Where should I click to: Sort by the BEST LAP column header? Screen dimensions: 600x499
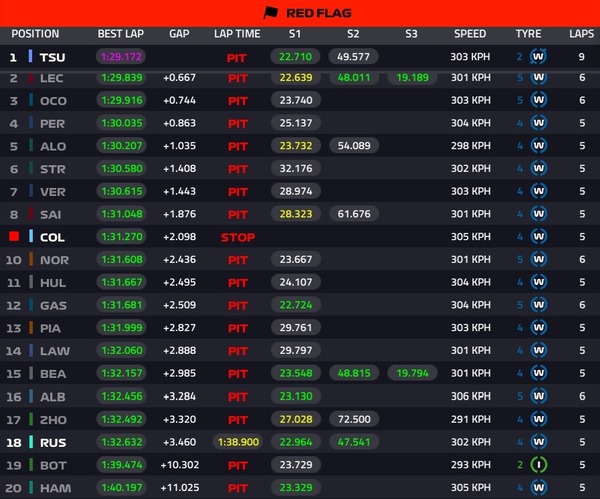tap(121, 34)
